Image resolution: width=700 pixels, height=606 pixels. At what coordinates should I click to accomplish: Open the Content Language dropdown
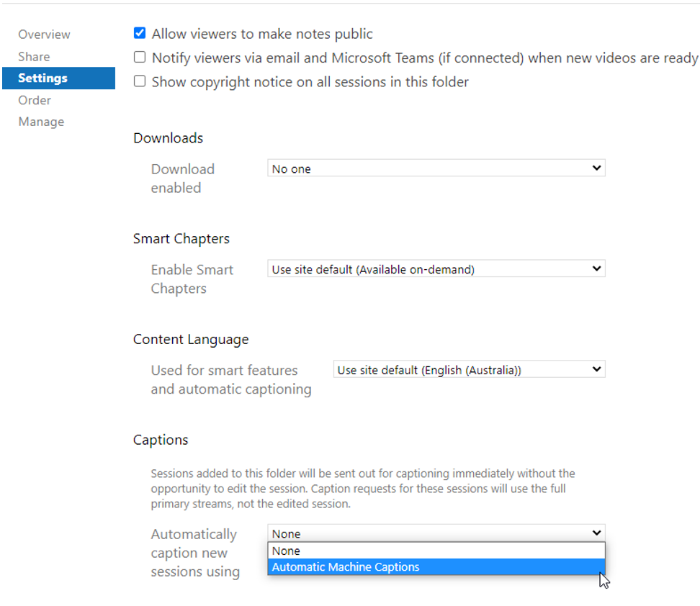tap(470, 369)
